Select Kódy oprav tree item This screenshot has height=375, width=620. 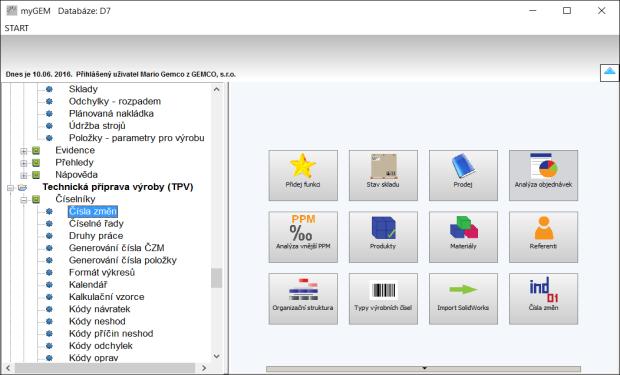click(93, 358)
